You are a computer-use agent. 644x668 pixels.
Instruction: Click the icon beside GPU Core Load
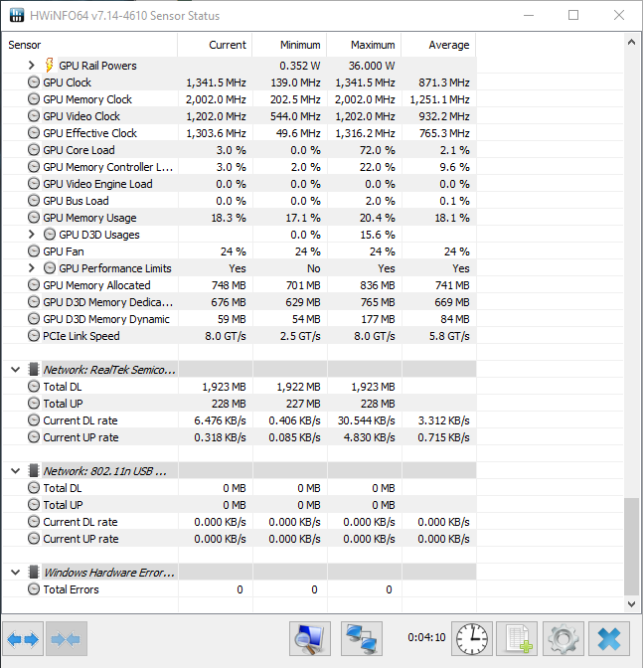(34, 150)
